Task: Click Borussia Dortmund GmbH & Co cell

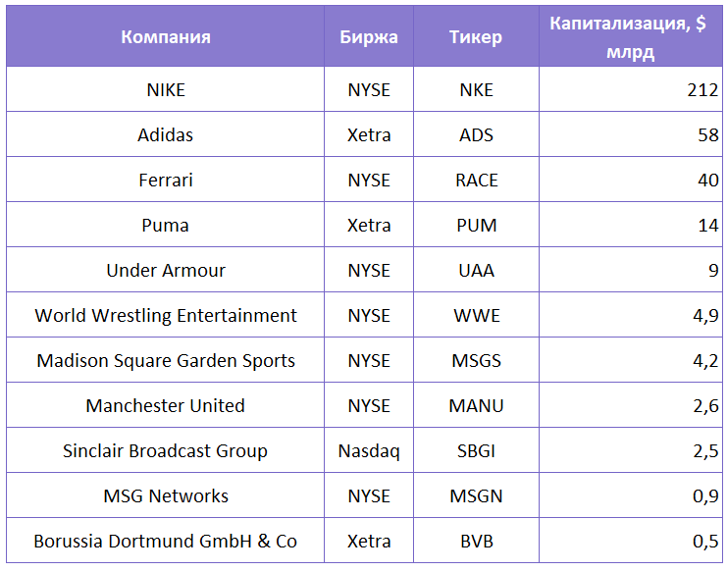Action: pos(165,541)
